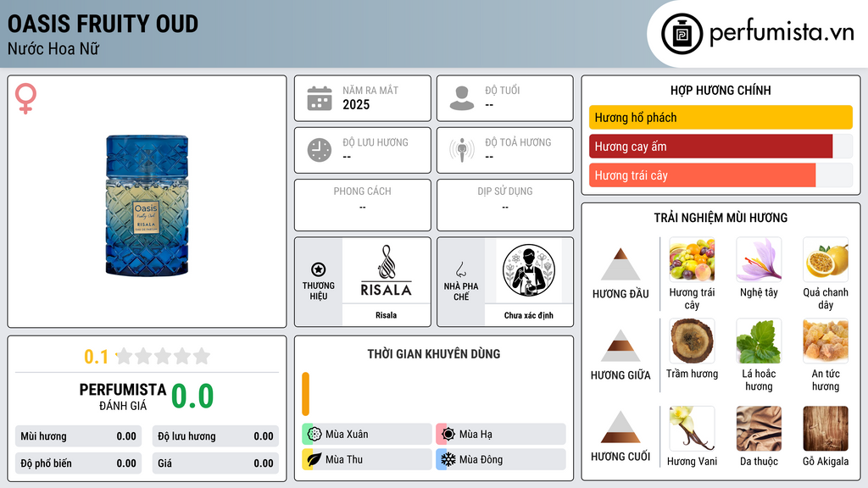Image resolution: width=868 pixels, height=488 pixels.
Task: Click the orange Hương trái cây accord bar
Action: [703, 175]
